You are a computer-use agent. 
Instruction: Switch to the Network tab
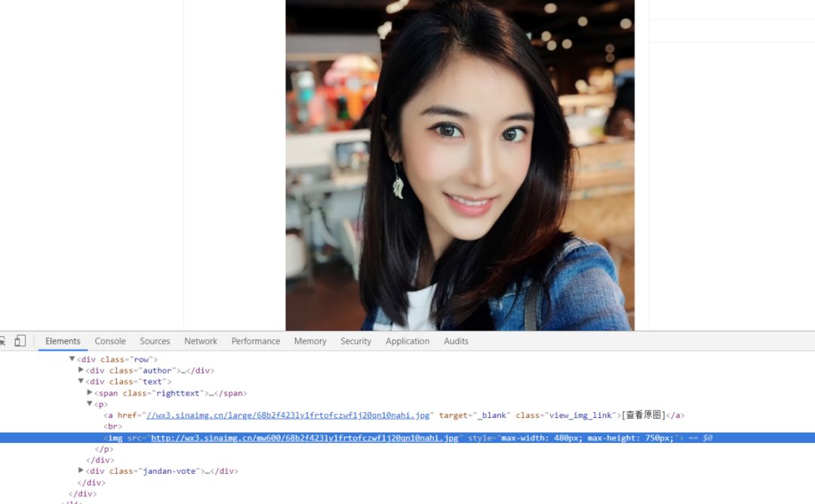tap(201, 341)
